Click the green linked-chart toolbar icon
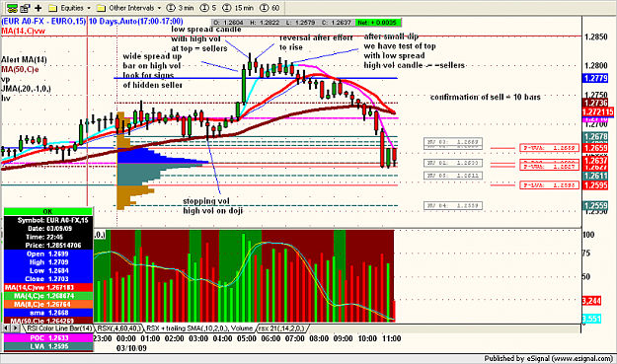Screen dimensions: 617x364 click(12, 8)
